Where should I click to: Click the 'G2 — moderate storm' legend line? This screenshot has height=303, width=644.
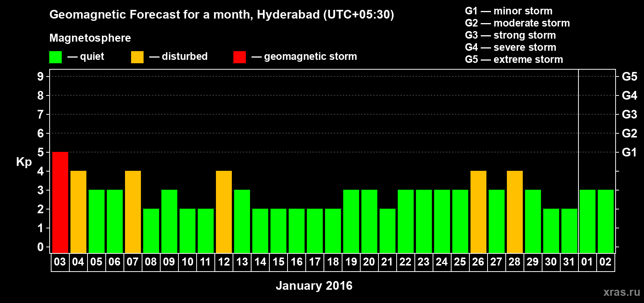517,23
